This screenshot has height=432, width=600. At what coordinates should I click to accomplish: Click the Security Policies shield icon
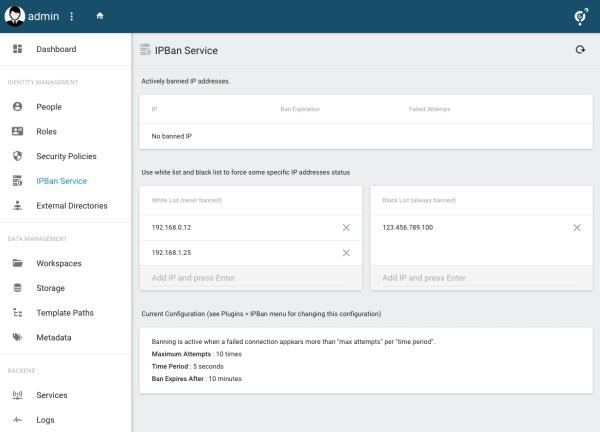pos(17,156)
